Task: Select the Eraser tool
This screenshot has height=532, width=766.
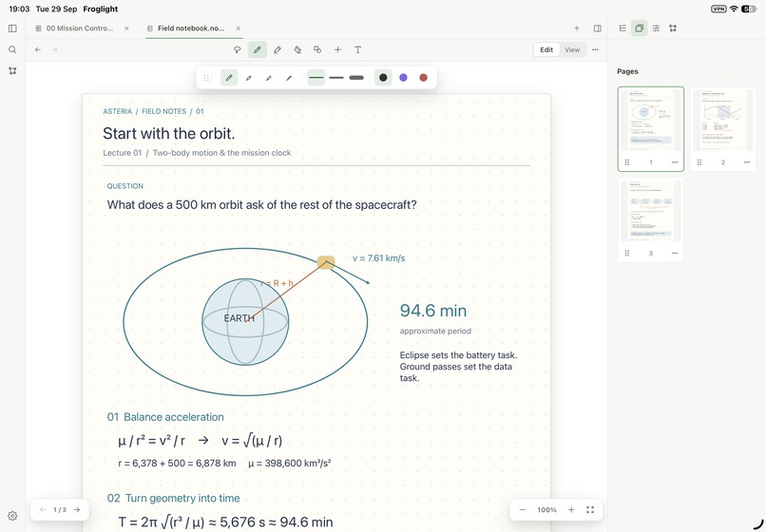Action: [297, 49]
